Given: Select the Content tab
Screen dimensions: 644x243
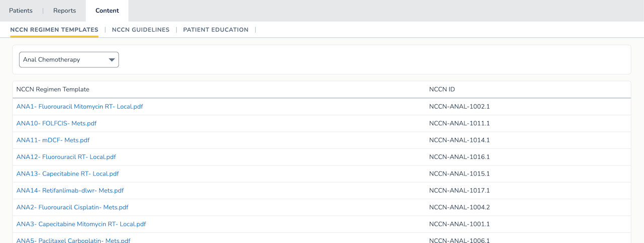Looking at the screenshot, I should click(107, 11).
